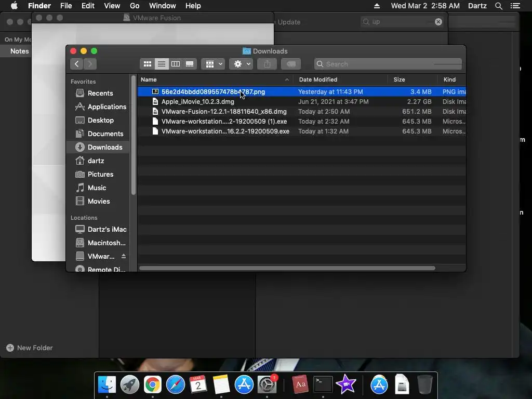Click the eject icon in menu bar
532x399 pixels.
point(377,6)
